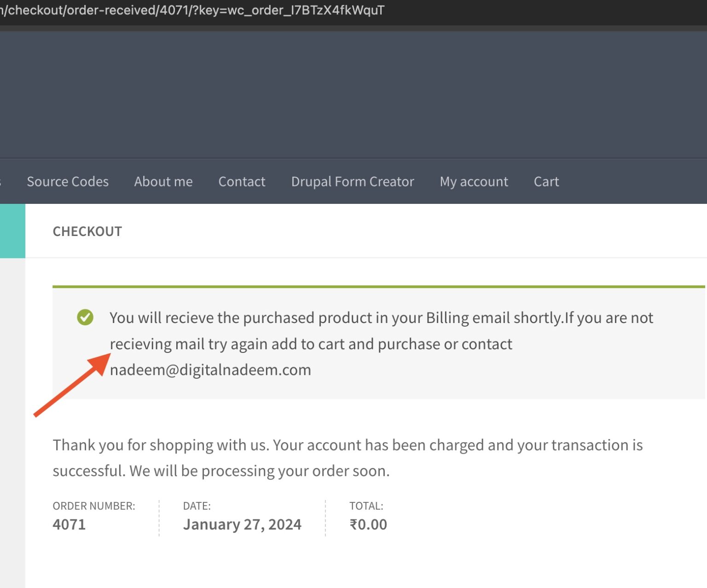Select My account in the navigation bar
Viewport: 707px width, 588px height.
click(x=474, y=181)
